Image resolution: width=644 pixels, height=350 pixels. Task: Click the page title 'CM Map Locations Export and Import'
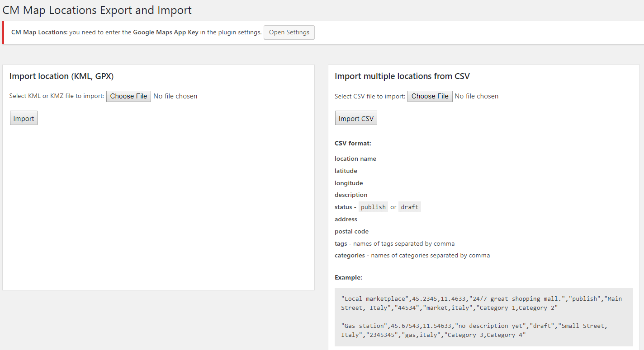[97, 10]
